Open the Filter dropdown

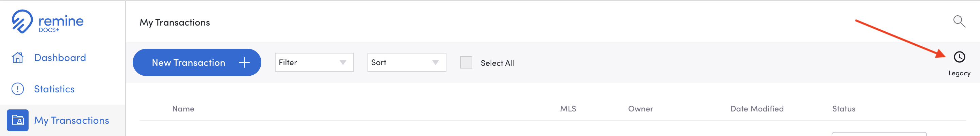click(x=314, y=62)
